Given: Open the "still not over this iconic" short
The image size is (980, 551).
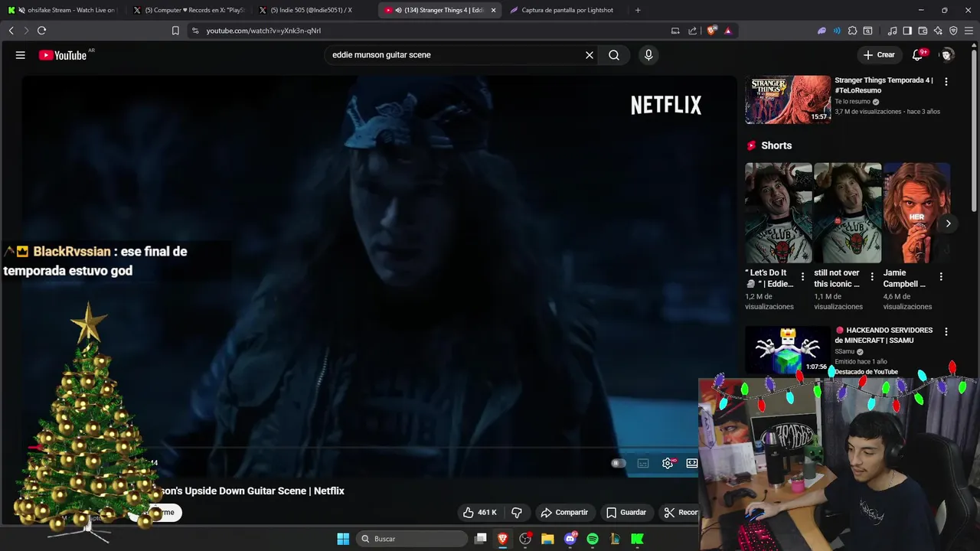Looking at the screenshot, I should (x=848, y=213).
